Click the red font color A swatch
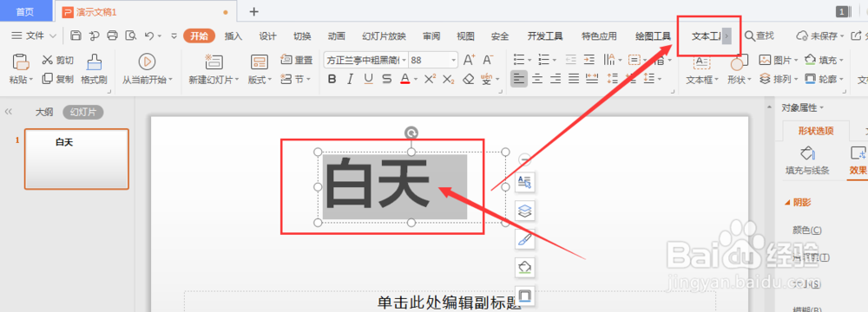Screen dimensions: 868x312 coord(404,79)
